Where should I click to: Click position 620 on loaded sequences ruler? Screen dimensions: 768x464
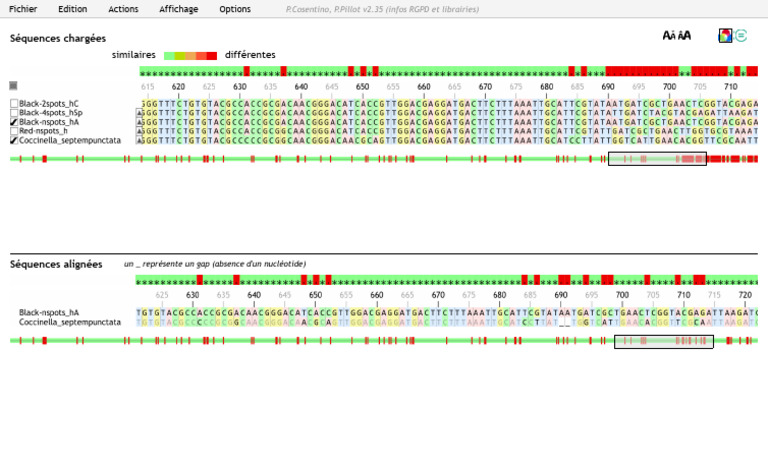178,87
